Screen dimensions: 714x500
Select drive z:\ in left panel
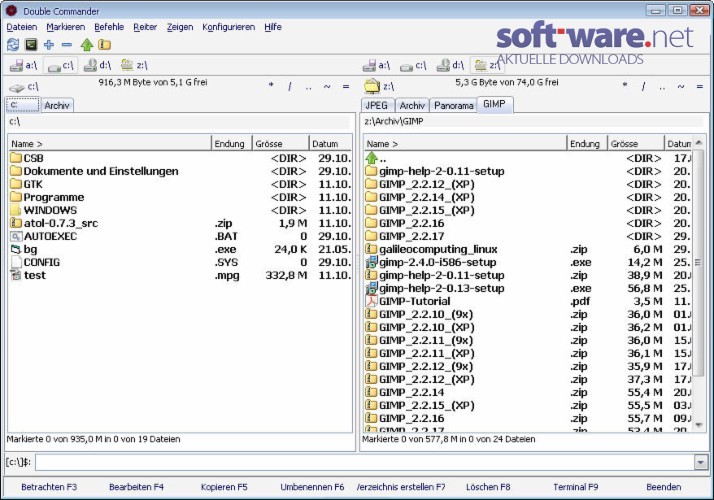click(134, 66)
